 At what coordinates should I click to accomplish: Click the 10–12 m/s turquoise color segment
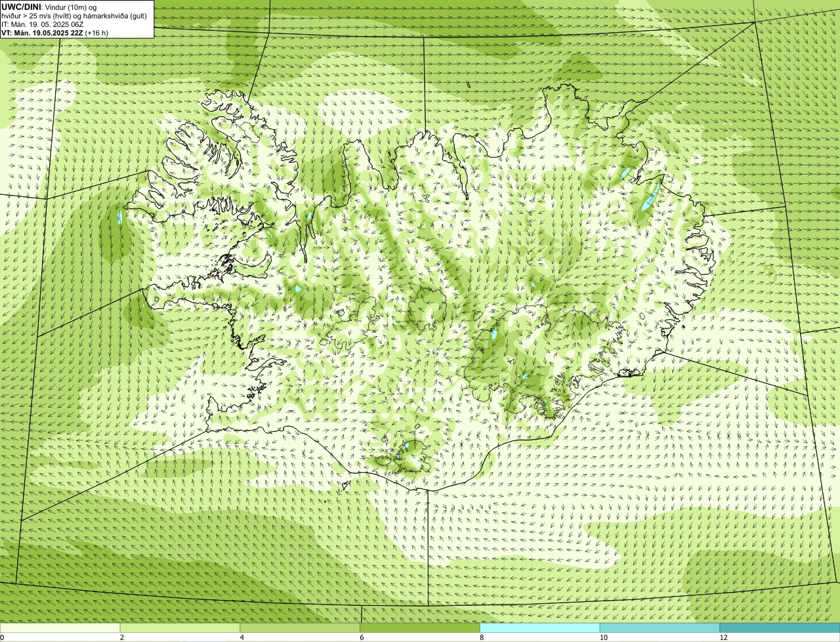(660, 628)
